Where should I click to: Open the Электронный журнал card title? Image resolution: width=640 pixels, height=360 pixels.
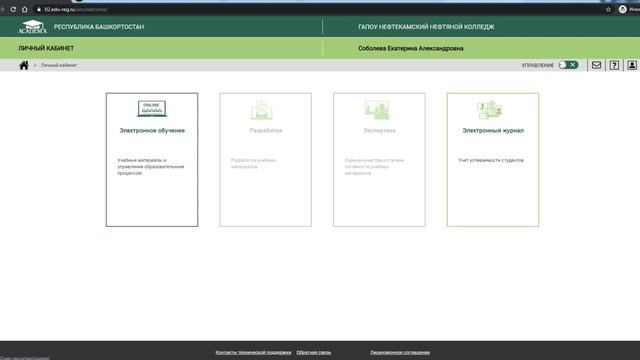pyautogui.click(x=493, y=131)
